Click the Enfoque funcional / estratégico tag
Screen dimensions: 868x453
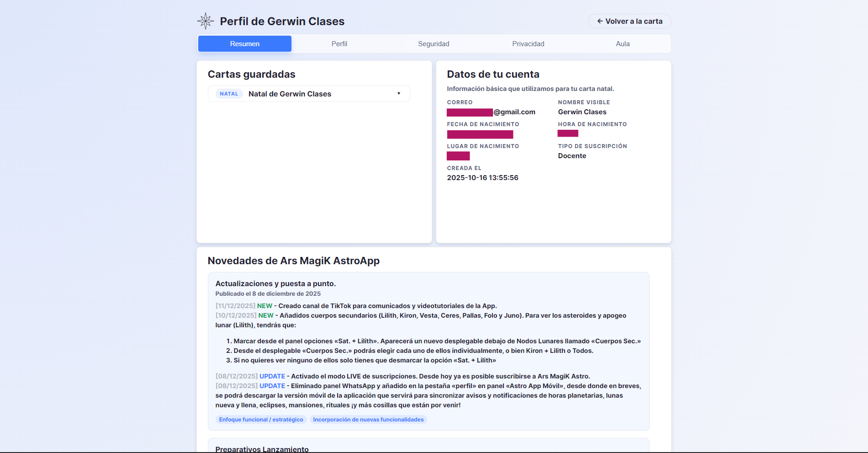[261, 420]
